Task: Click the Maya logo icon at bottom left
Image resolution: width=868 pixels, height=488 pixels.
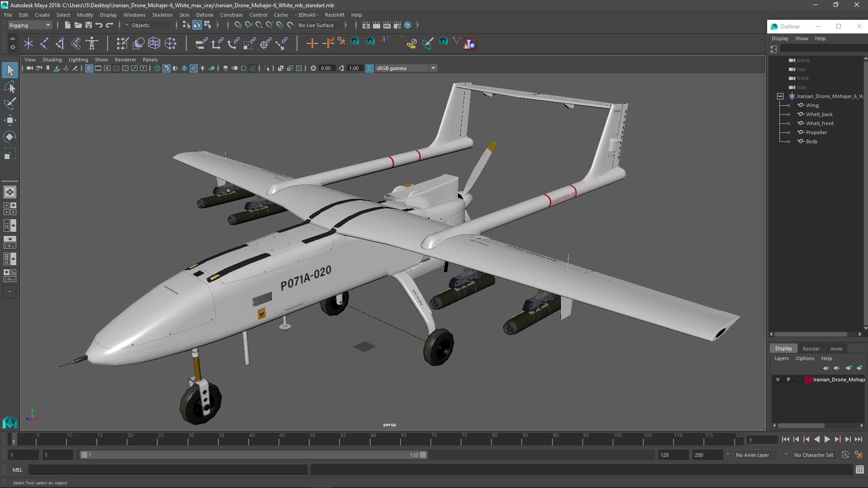Action: (x=10, y=422)
